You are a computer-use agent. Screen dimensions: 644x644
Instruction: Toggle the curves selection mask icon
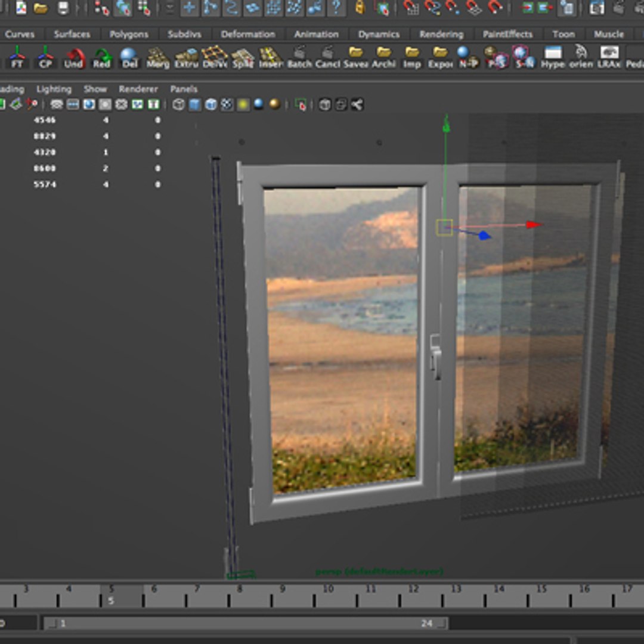click(x=231, y=8)
